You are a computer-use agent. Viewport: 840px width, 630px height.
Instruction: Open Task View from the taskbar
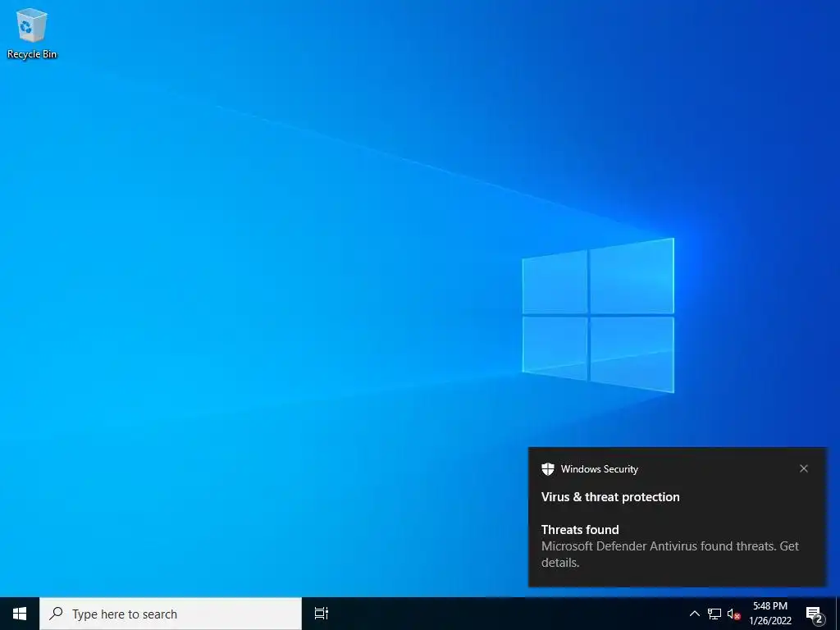click(322, 614)
